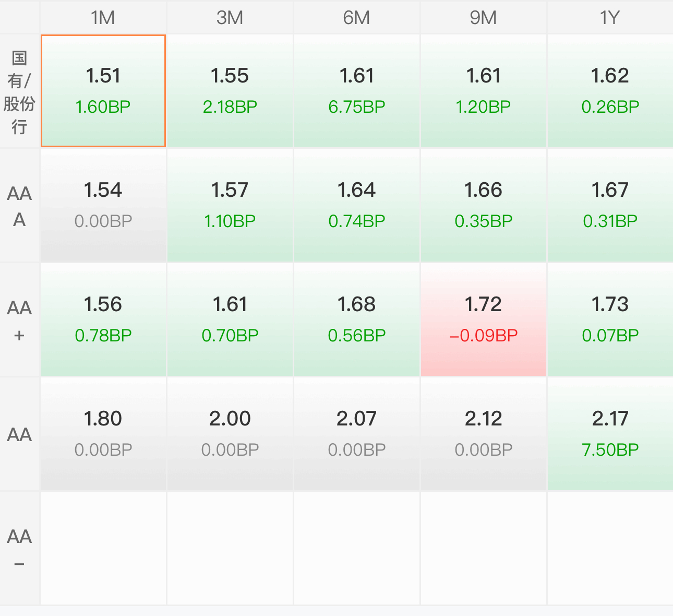Click the AA+ row label
673x616 pixels.
tap(20, 320)
